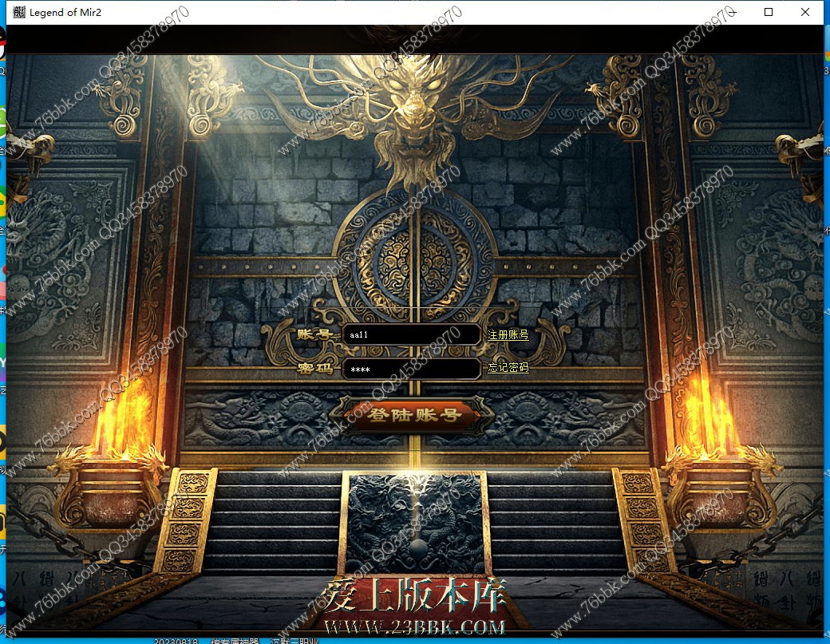Click the 账号 account input field

[411, 334]
